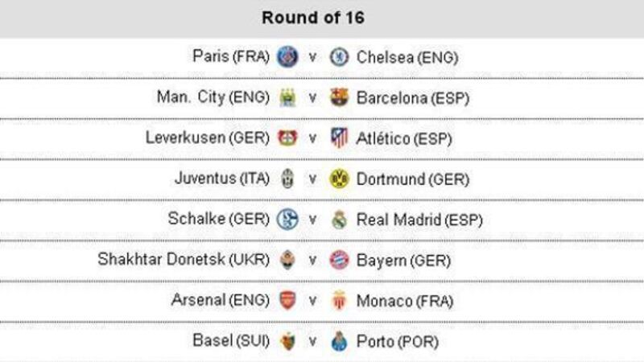Open the Shakhtar Donetsk (UKR) team link
This screenshot has width=644, height=362.
[184, 260]
